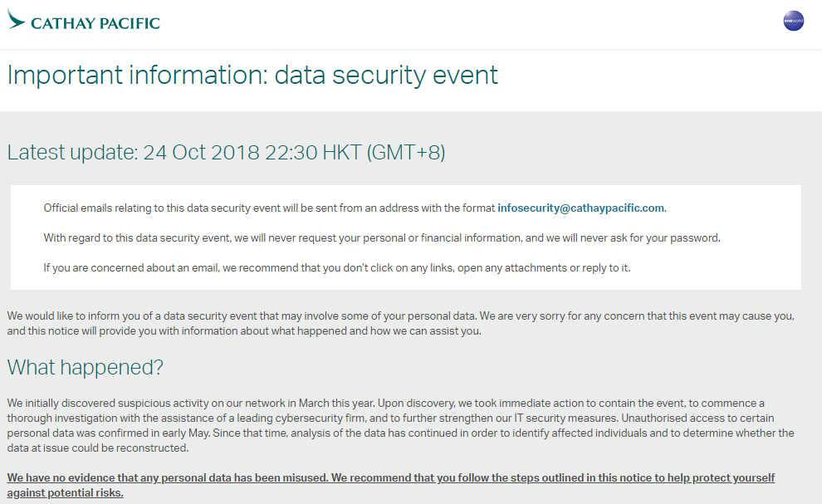Click the 'What happened?' heading
Screen dimensions: 822x504
pos(85,367)
